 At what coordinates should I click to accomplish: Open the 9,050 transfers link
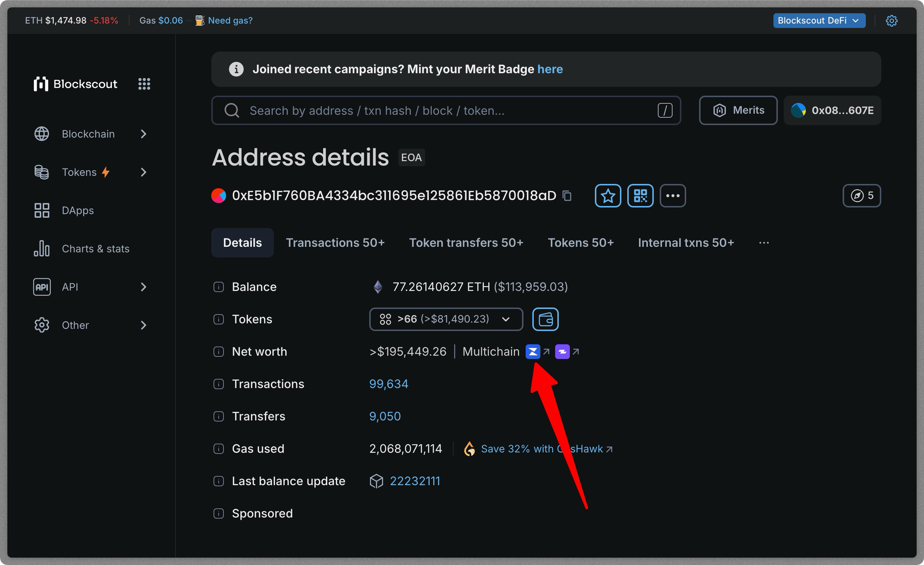pyautogui.click(x=385, y=416)
